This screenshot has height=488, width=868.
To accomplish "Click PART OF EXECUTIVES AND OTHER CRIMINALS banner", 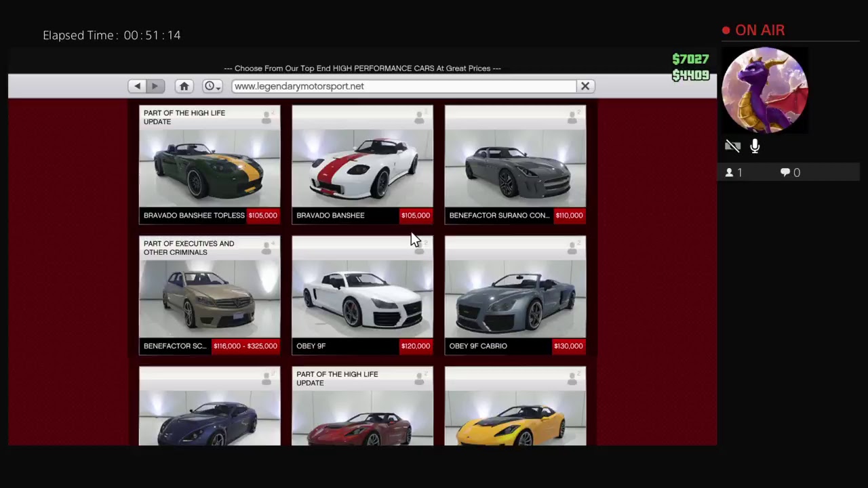I will 189,248.
